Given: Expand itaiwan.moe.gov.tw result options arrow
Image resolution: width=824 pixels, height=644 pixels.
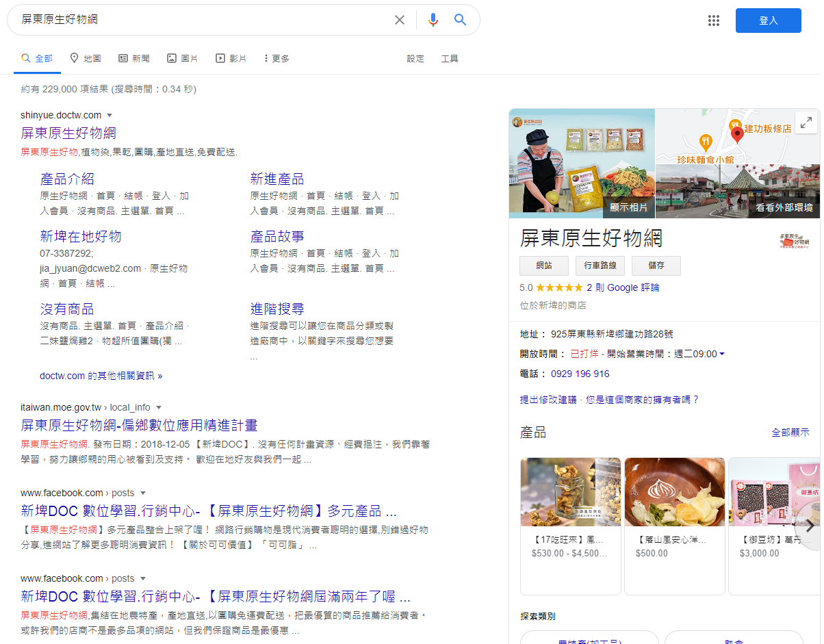Looking at the screenshot, I should 159,408.
